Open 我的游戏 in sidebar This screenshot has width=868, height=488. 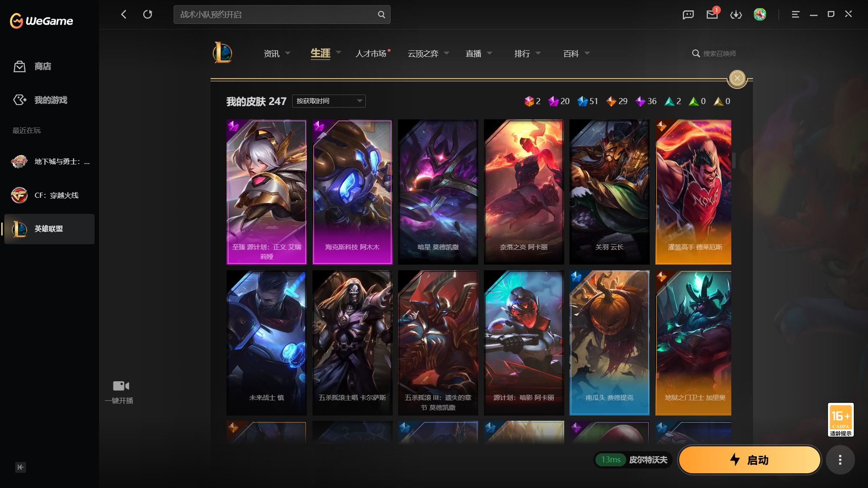[x=40, y=100]
